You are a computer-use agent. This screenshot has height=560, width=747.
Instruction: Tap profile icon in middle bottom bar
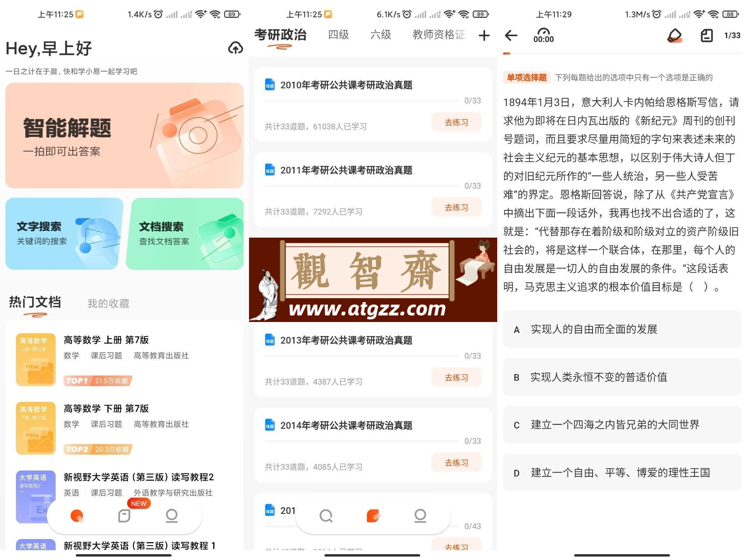coord(420,516)
